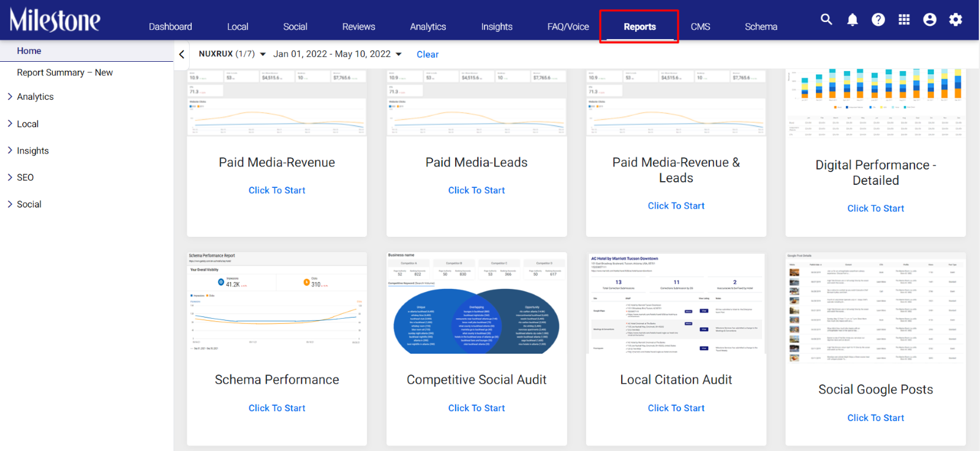Click the Milestone logo
Image resolution: width=980 pixels, height=451 pixels.
(55, 20)
